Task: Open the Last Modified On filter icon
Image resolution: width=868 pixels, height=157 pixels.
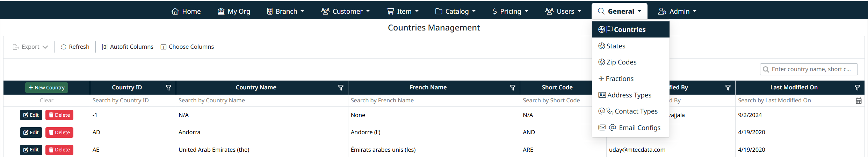Action: (x=857, y=88)
